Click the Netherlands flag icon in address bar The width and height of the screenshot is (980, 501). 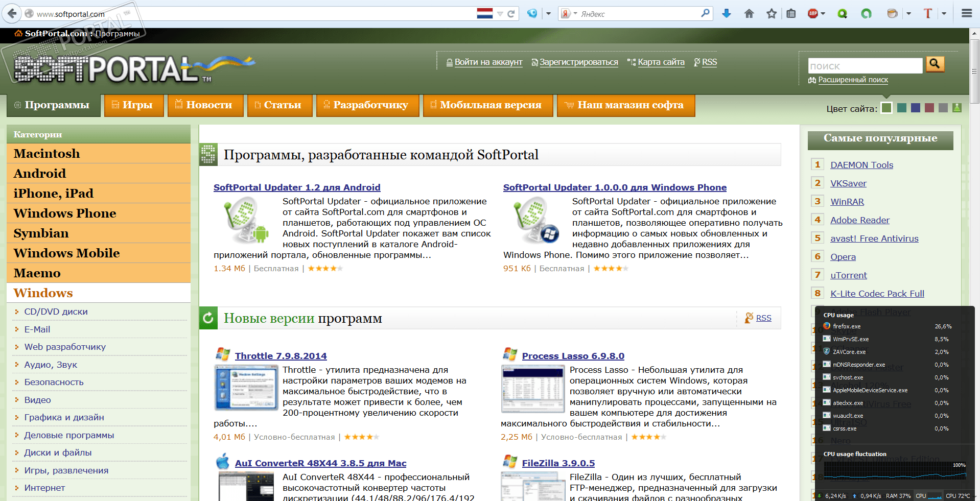tap(484, 14)
